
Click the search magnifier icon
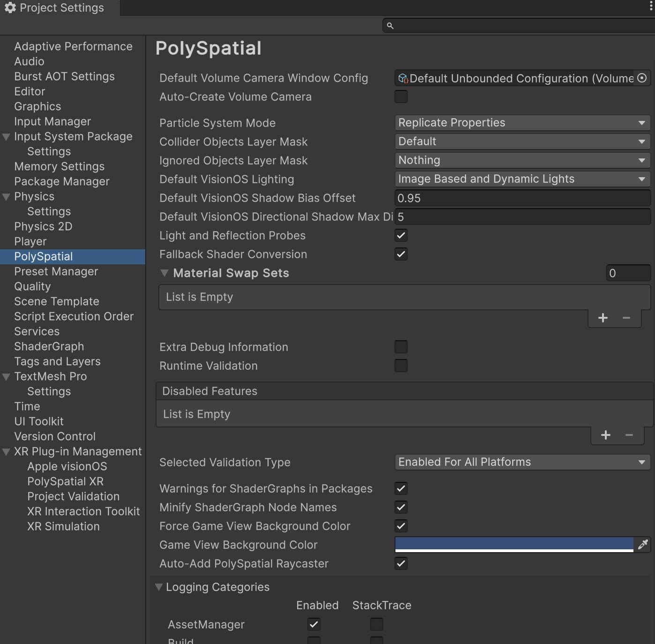390,26
